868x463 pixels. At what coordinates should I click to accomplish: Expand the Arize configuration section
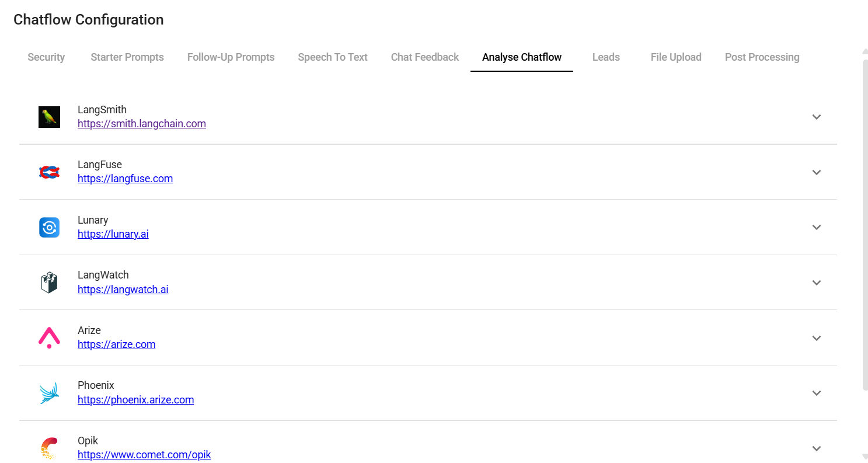coord(817,337)
